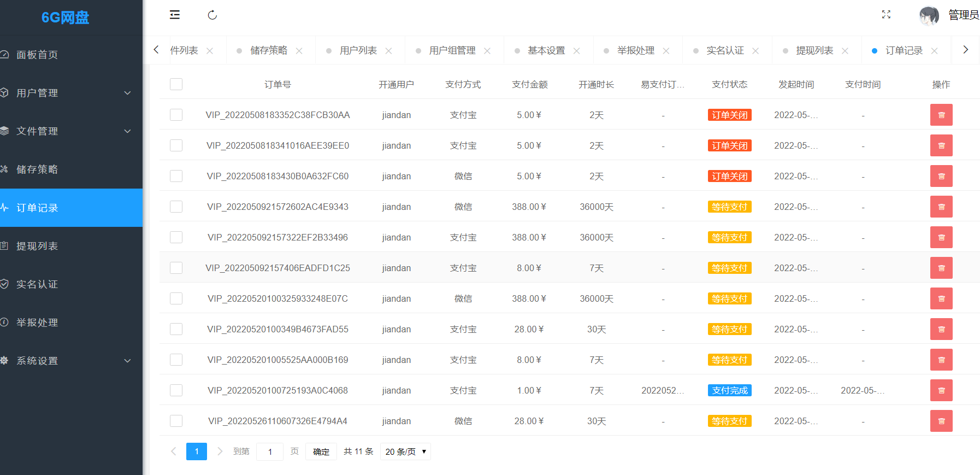
Task: Check row VIP_2022050921572602AC4E9343
Action: tap(176, 207)
